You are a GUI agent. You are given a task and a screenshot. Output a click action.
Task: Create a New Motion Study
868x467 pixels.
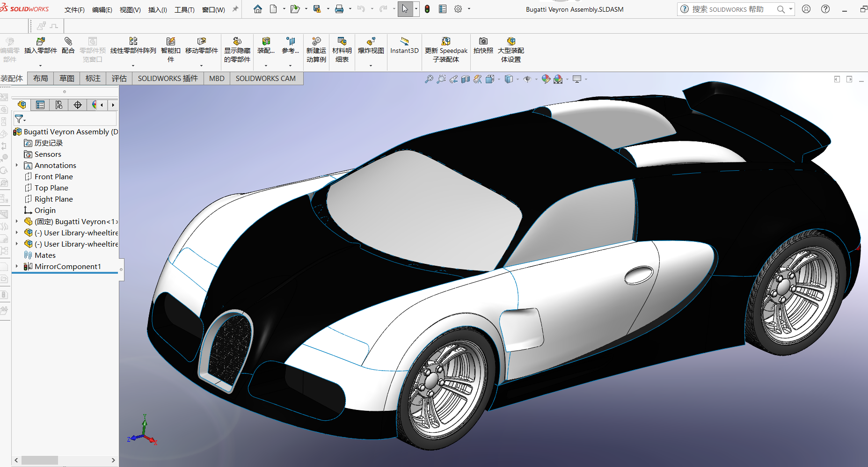click(x=316, y=50)
